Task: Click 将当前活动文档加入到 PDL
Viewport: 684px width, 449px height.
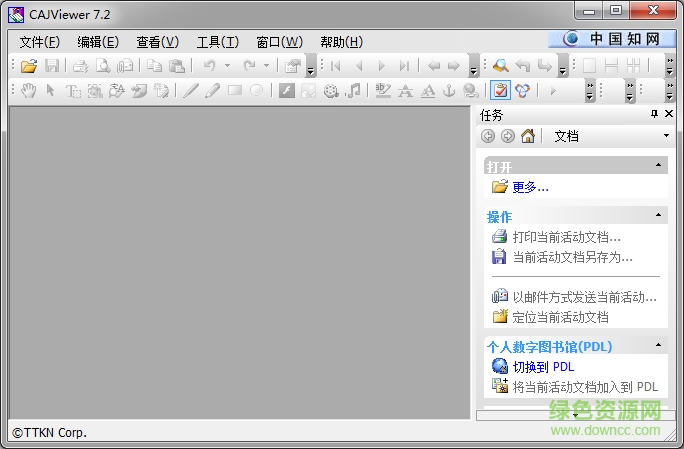Action: (585, 387)
